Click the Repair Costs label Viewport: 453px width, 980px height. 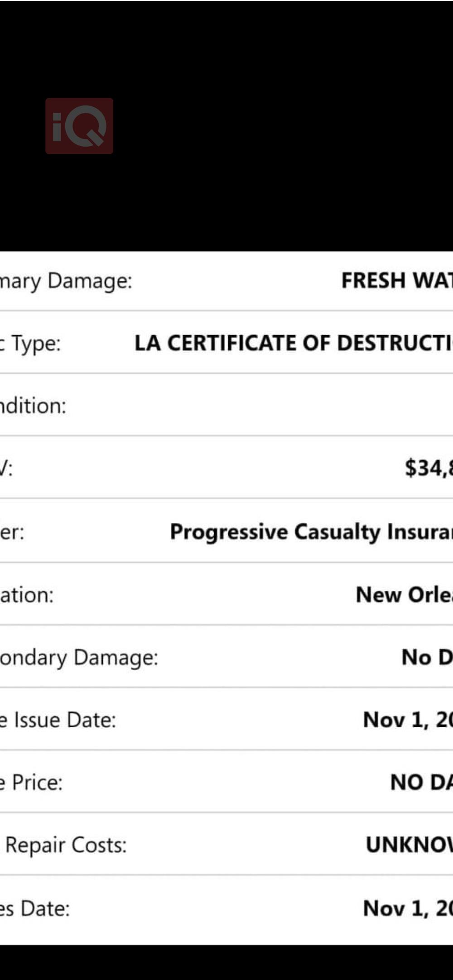point(66,845)
